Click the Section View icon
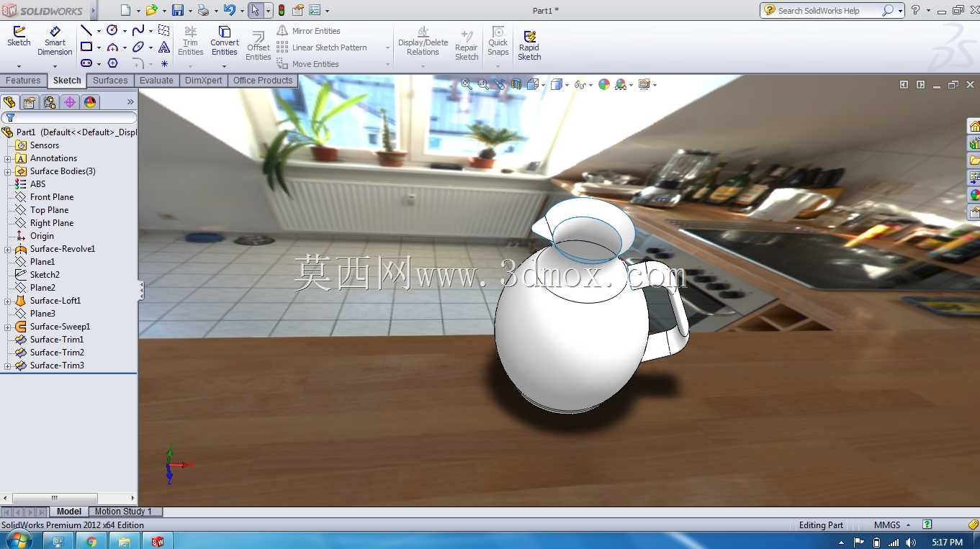This screenshot has height=549, width=980. pyautogui.click(x=516, y=84)
